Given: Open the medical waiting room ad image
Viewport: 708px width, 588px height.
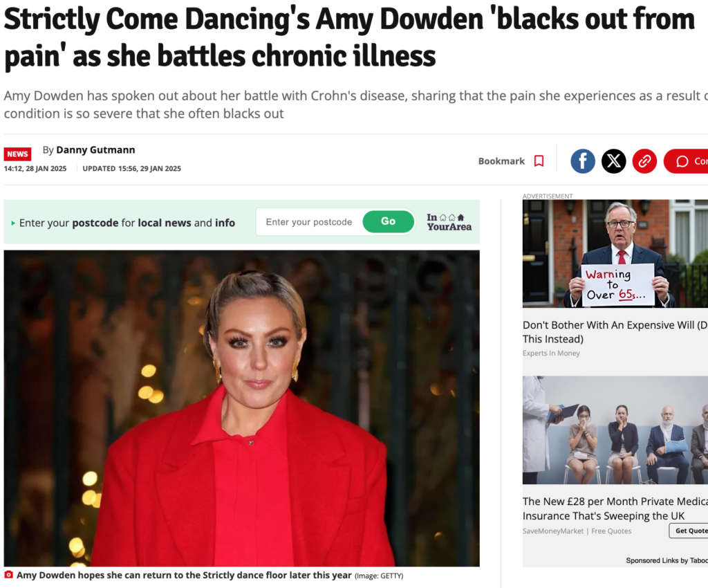Looking at the screenshot, I should click(615, 430).
